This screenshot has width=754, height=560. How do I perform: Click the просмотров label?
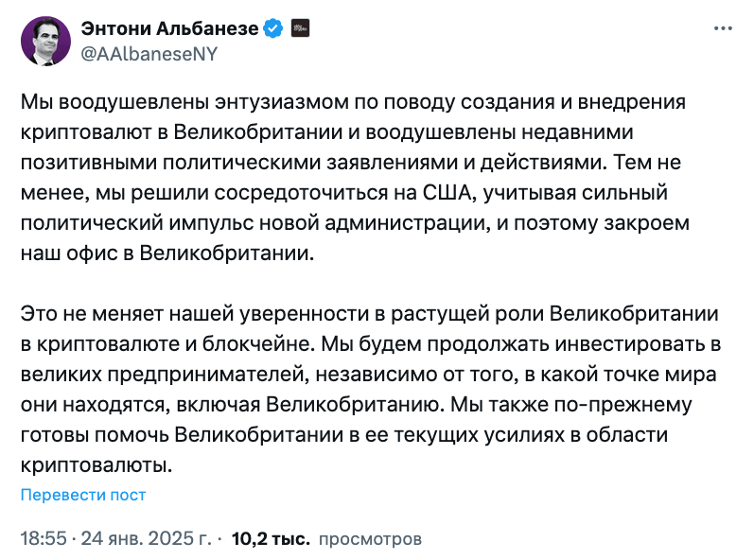click(370, 539)
